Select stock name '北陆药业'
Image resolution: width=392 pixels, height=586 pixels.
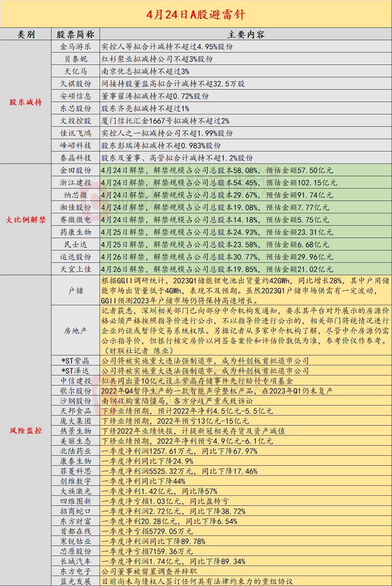[x=76, y=451]
